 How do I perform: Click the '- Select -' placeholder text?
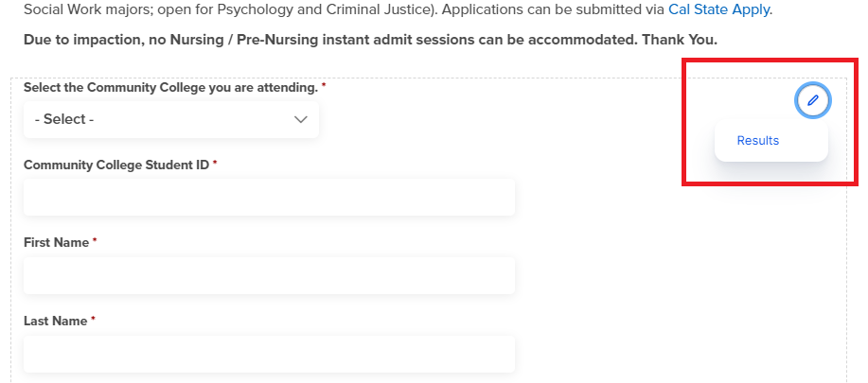pos(64,119)
